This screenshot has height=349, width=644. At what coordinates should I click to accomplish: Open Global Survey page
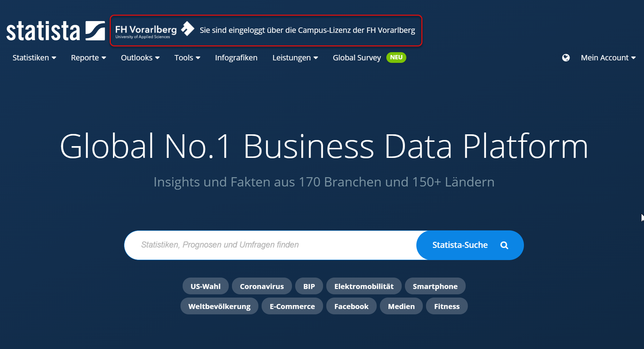point(357,58)
